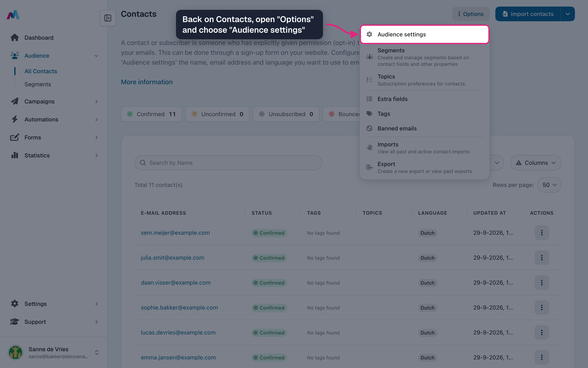588x368 pixels.
Task: Open actions for sem.meijer@example.com
Action: click(542, 233)
